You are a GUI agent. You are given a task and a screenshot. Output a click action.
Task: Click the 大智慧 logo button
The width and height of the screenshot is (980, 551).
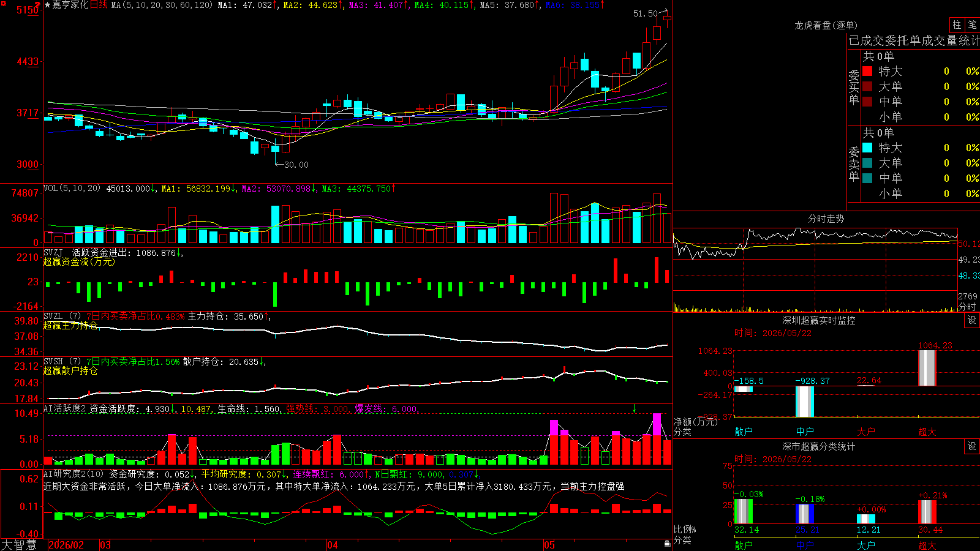coord(19,545)
